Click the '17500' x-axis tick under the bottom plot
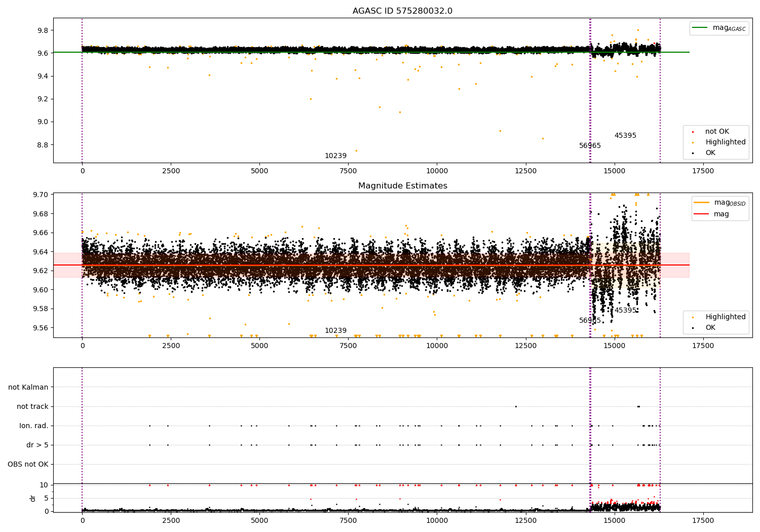 coord(703,521)
